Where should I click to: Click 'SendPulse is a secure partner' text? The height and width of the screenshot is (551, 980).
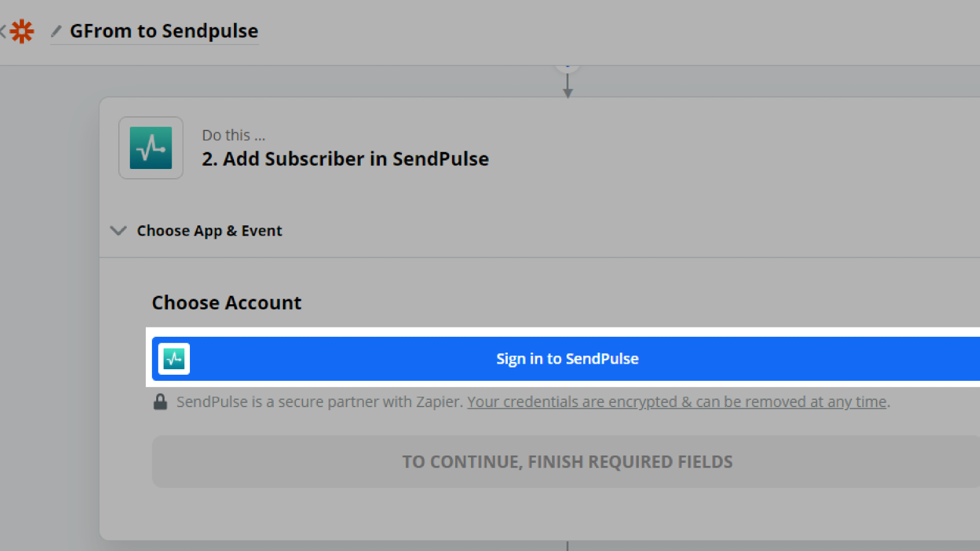[318, 402]
